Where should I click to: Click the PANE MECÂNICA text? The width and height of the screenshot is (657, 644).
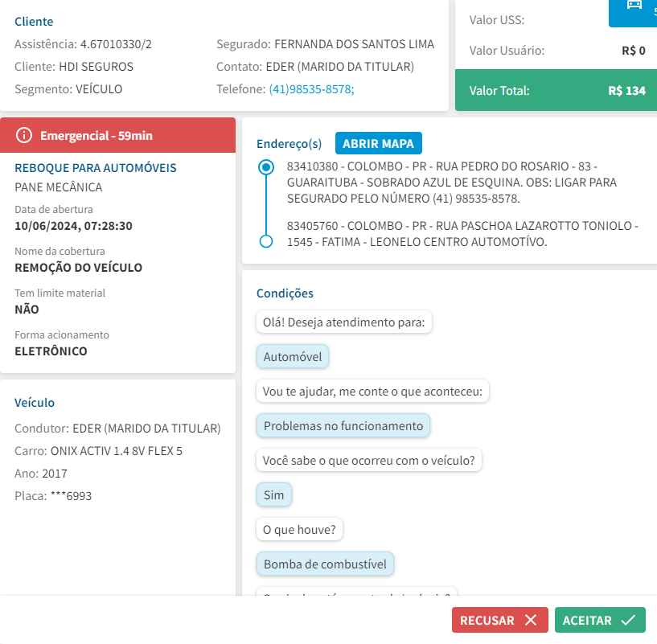pyautogui.click(x=58, y=187)
